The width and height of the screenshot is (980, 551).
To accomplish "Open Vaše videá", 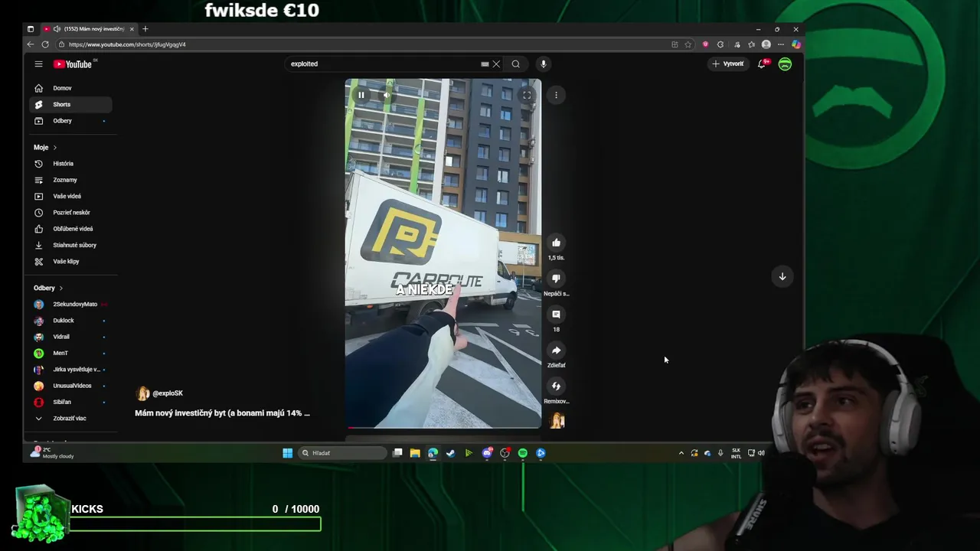I will [x=71, y=196].
